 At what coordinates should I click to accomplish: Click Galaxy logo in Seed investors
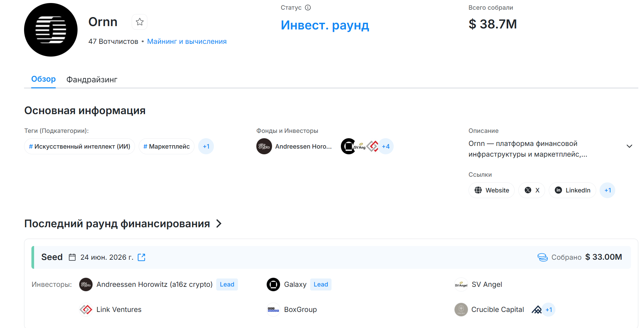[273, 284]
